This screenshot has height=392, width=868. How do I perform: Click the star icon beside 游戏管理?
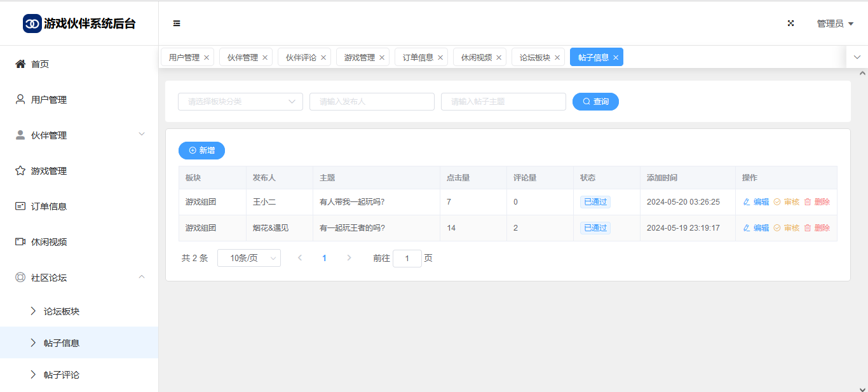point(20,170)
